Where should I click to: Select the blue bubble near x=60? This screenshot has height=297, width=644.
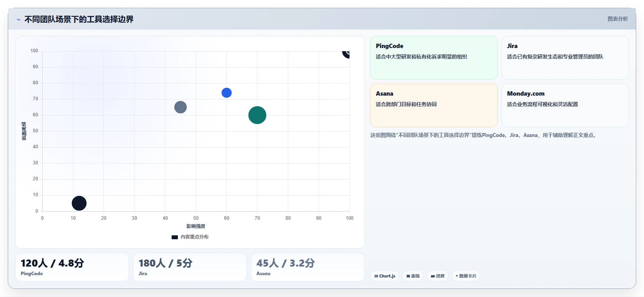coord(227,93)
